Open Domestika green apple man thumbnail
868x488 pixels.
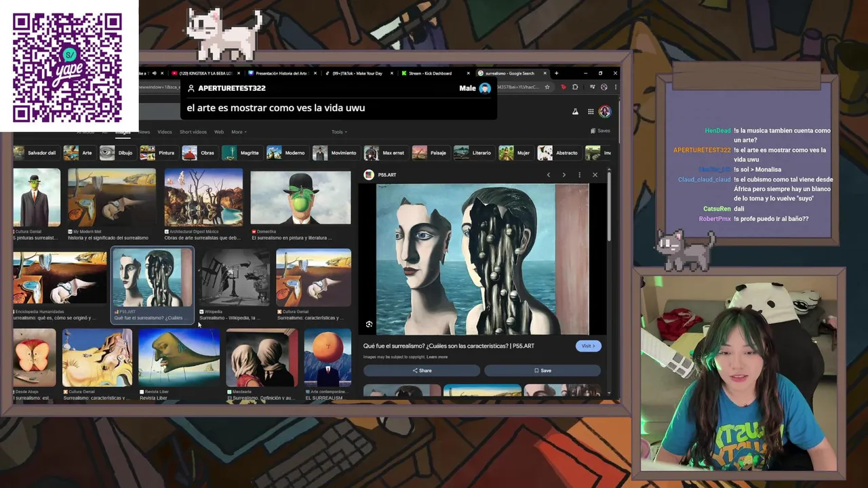point(300,197)
